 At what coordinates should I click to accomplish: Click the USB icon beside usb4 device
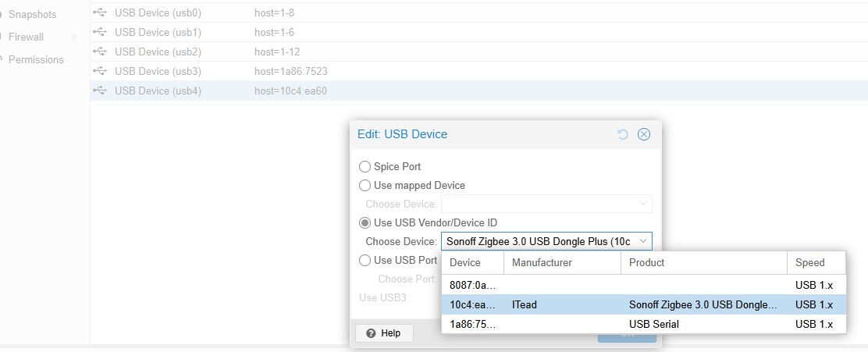pyautogui.click(x=100, y=91)
